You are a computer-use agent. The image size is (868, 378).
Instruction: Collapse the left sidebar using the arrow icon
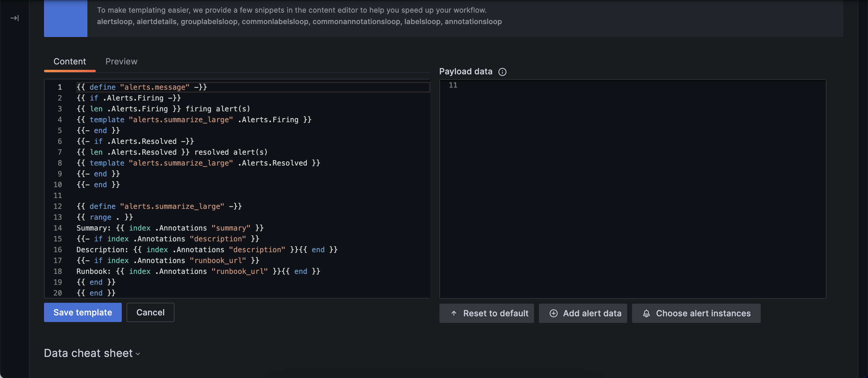point(14,18)
